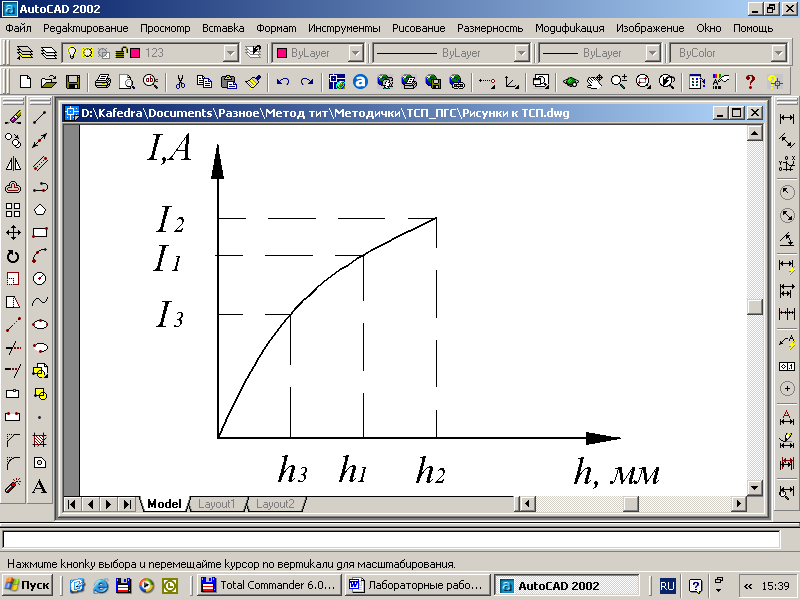Select the Spline draw tool

click(40, 302)
